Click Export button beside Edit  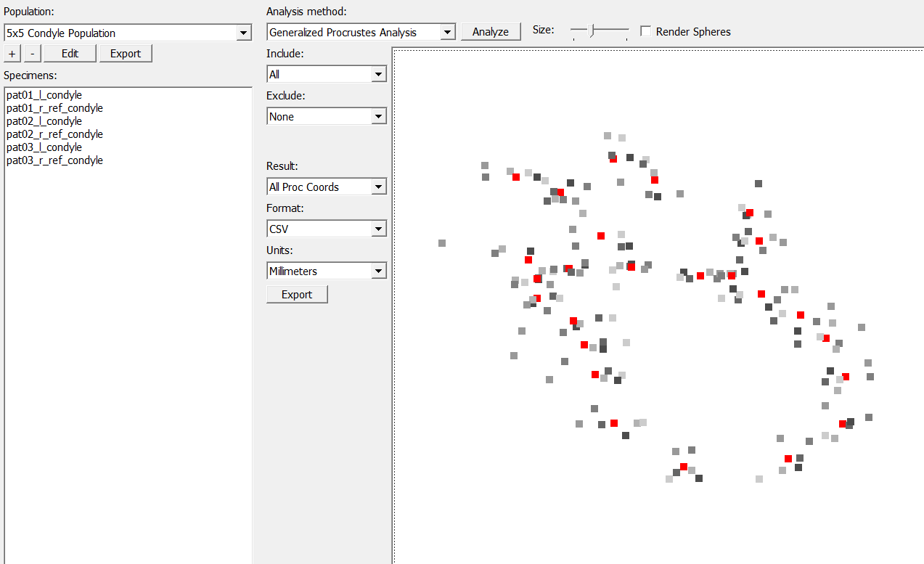coord(126,54)
